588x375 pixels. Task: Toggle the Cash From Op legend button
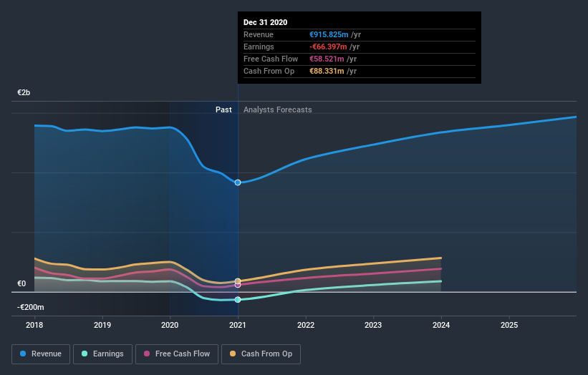(261, 354)
